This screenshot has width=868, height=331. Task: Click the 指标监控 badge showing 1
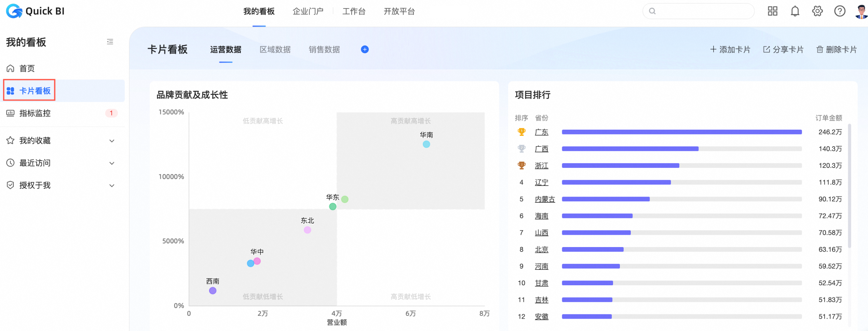point(111,113)
